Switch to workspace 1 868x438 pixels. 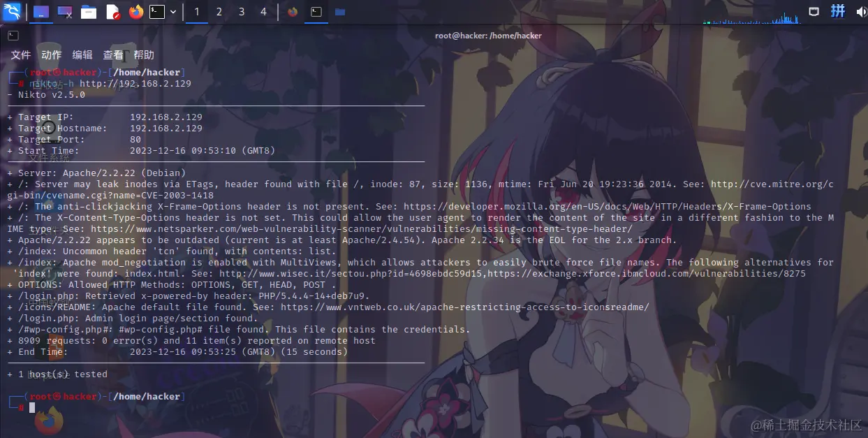[197, 12]
